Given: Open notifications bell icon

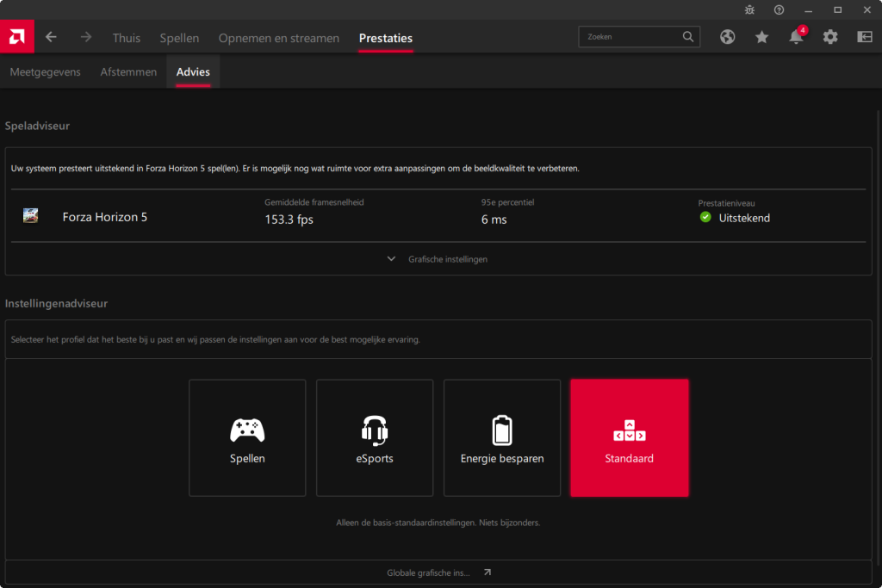Looking at the screenshot, I should pos(797,36).
